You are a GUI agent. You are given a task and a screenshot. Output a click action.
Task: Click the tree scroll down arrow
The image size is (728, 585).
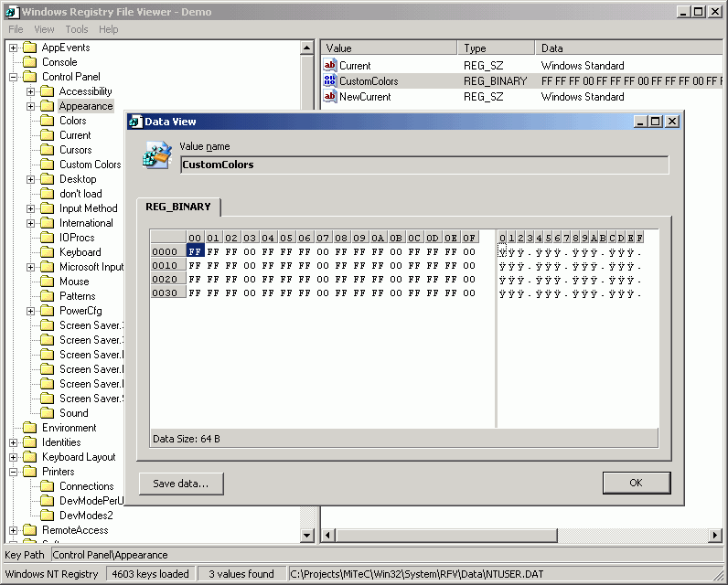307,535
